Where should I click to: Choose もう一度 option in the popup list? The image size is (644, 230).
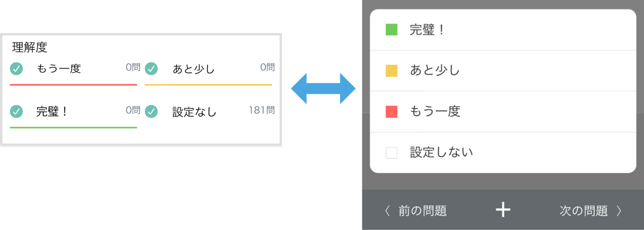(503, 112)
